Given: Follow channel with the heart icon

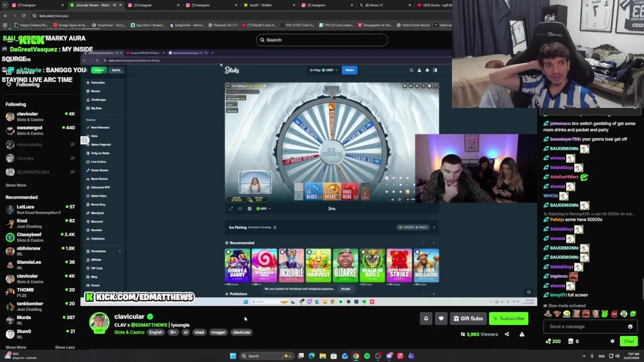Looking at the screenshot, I should [x=441, y=318].
